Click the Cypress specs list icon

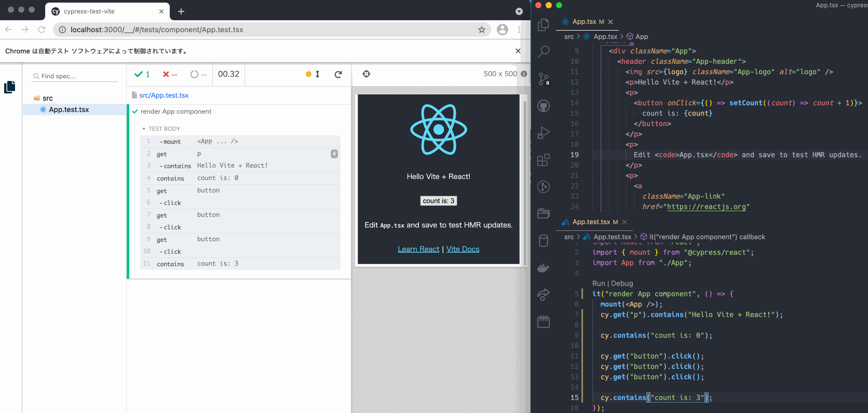point(9,87)
